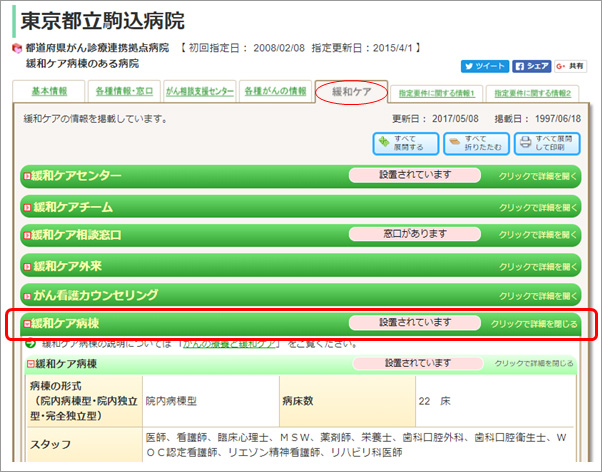Click クリックで詳細を閉じる on the inner 緩和ケア病棟 subsection
Image resolution: width=602 pixels, height=472 pixels.
pyautogui.click(x=534, y=363)
